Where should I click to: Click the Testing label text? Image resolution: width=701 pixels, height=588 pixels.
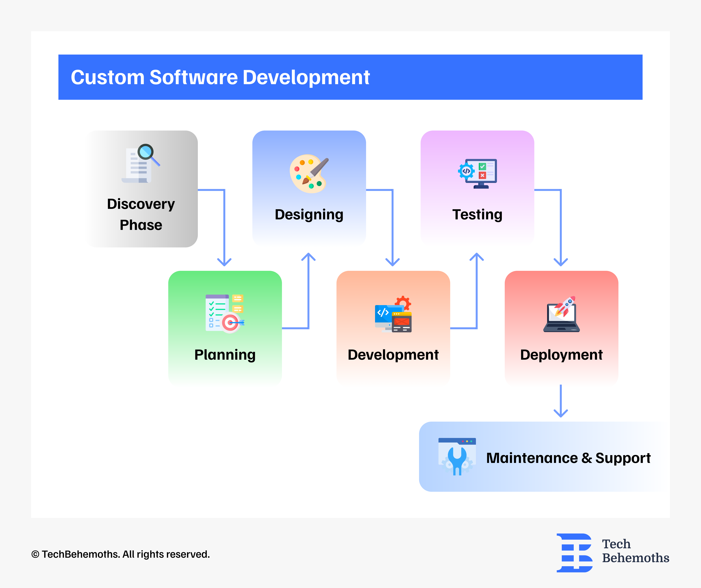click(x=477, y=214)
